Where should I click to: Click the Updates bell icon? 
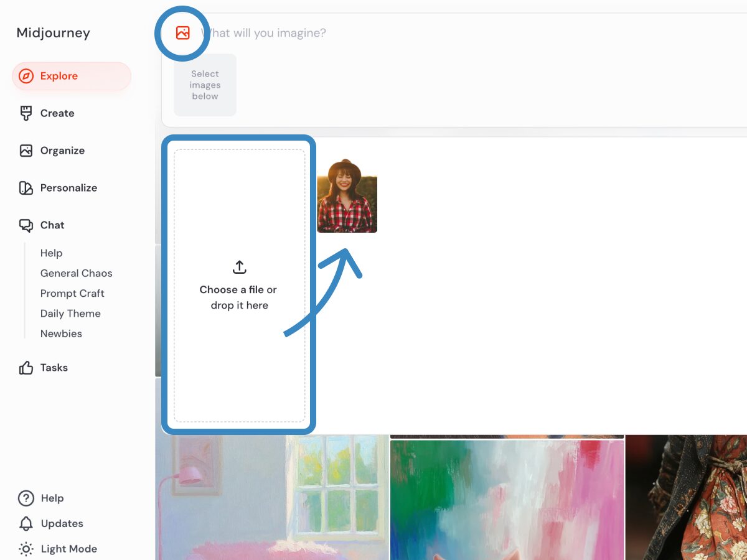coord(26,524)
